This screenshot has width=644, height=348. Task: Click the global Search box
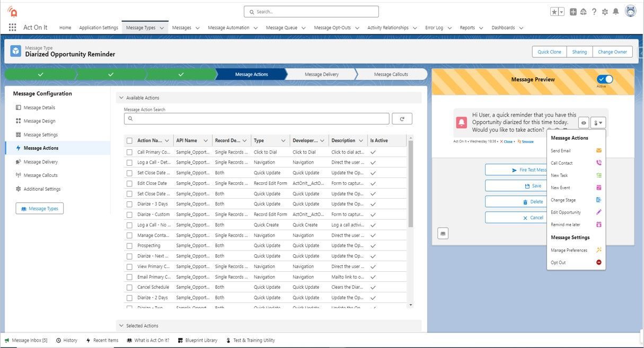point(311,12)
